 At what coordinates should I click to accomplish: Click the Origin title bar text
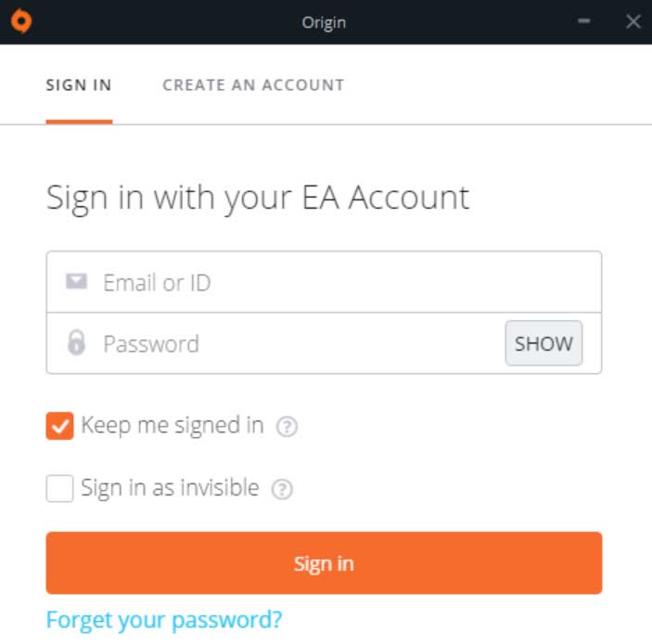(x=324, y=22)
